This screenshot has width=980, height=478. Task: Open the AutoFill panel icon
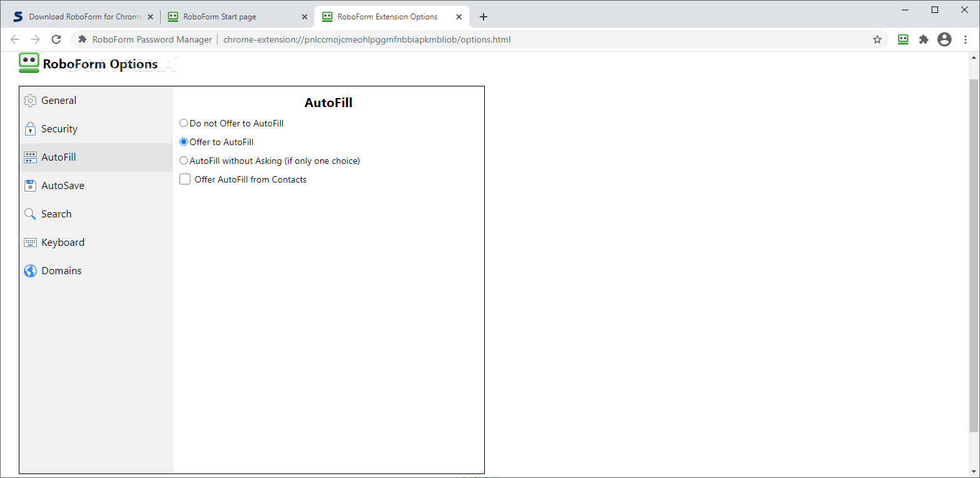tap(30, 157)
